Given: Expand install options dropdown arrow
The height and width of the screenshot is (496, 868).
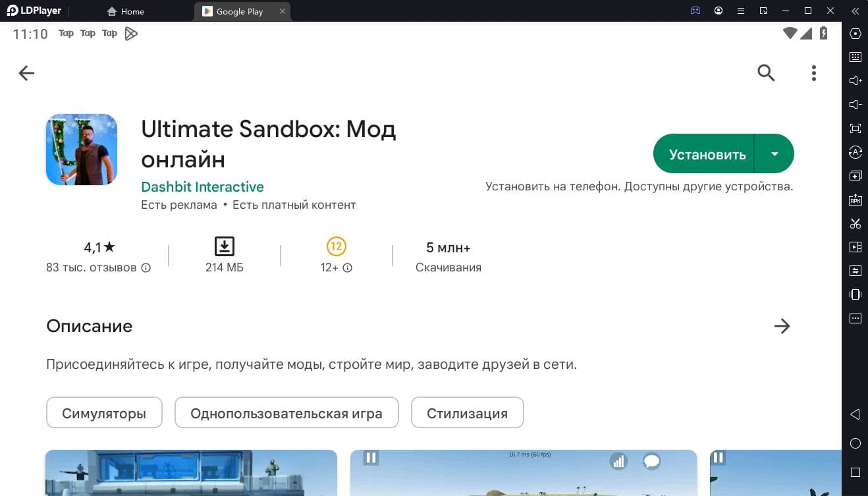Looking at the screenshot, I should click(x=774, y=154).
